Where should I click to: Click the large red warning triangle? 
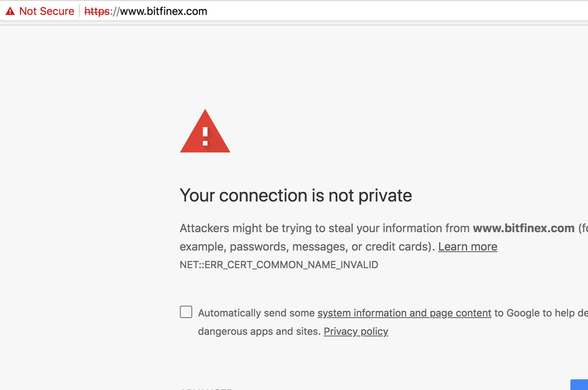(205, 131)
